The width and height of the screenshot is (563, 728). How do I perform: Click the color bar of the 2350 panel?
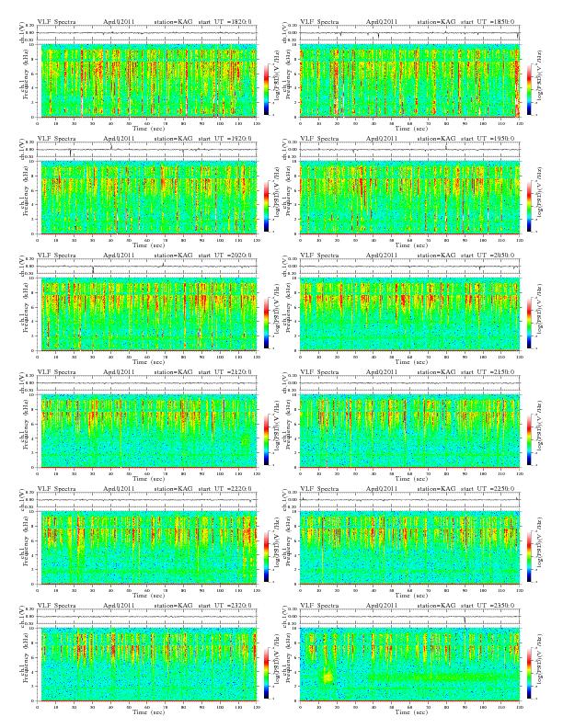click(529, 673)
